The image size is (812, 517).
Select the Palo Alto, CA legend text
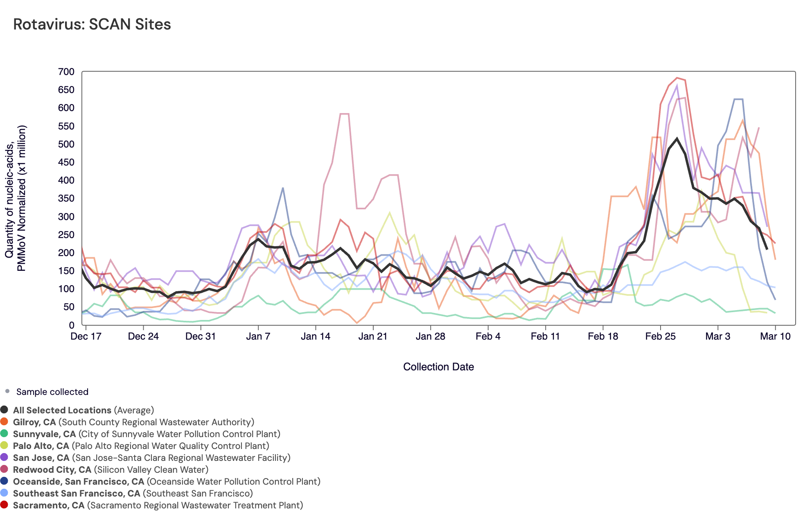click(41, 446)
